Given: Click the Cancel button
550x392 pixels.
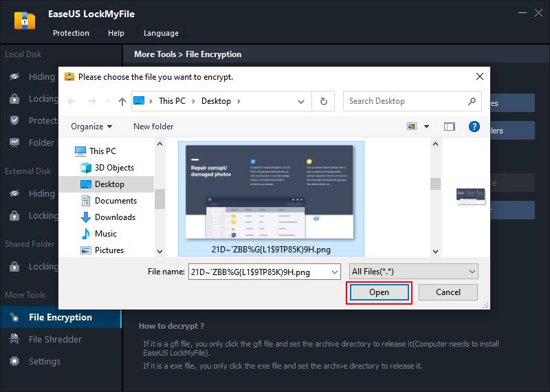Looking at the screenshot, I should point(448,292).
